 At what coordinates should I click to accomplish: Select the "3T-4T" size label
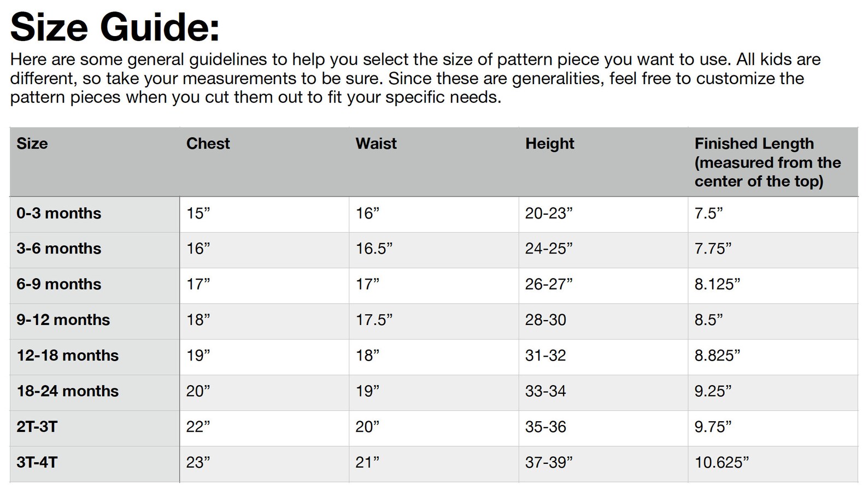click(37, 463)
